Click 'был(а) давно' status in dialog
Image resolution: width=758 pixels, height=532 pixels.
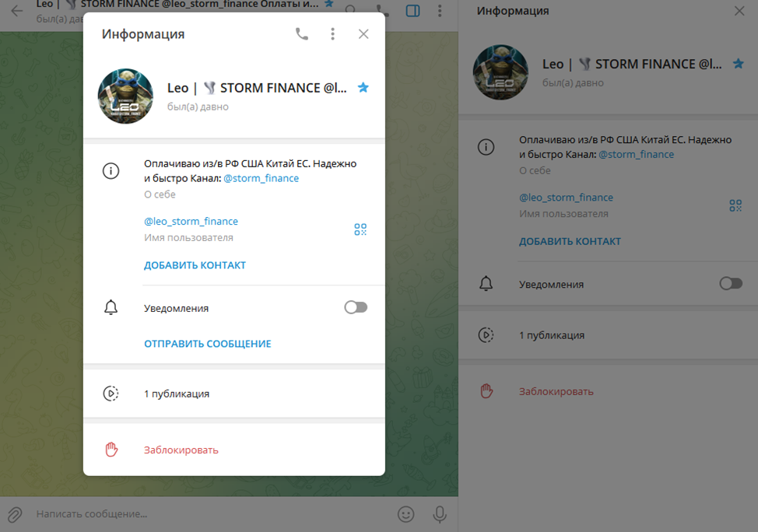[x=198, y=107]
